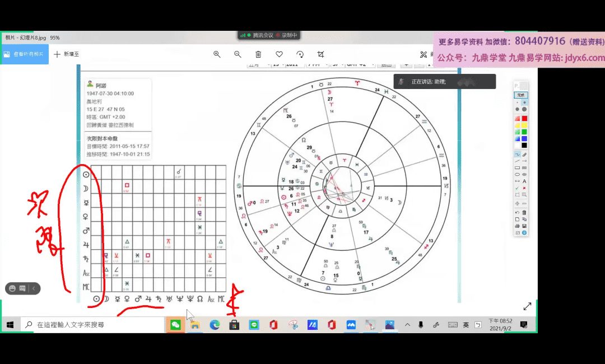This screenshot has height=364, width=605.
Task: Zoom in on the photo
Action: point(217,54)
